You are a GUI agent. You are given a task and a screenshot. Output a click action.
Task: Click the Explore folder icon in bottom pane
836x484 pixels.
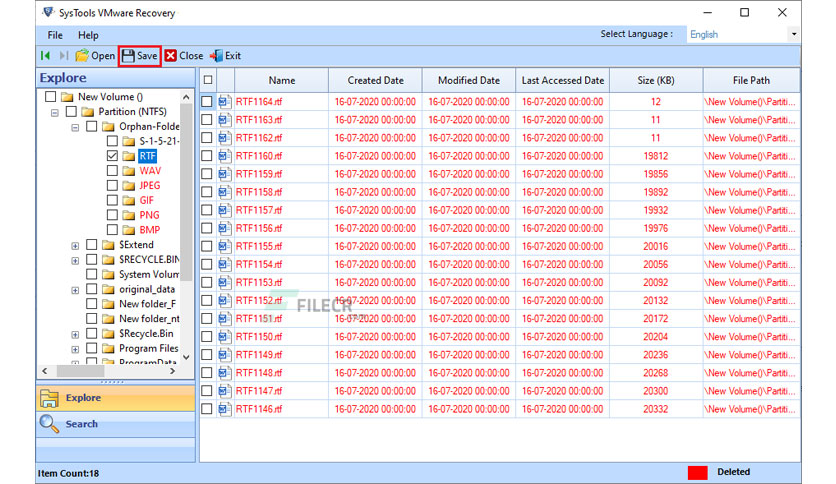tap(49, 398)
